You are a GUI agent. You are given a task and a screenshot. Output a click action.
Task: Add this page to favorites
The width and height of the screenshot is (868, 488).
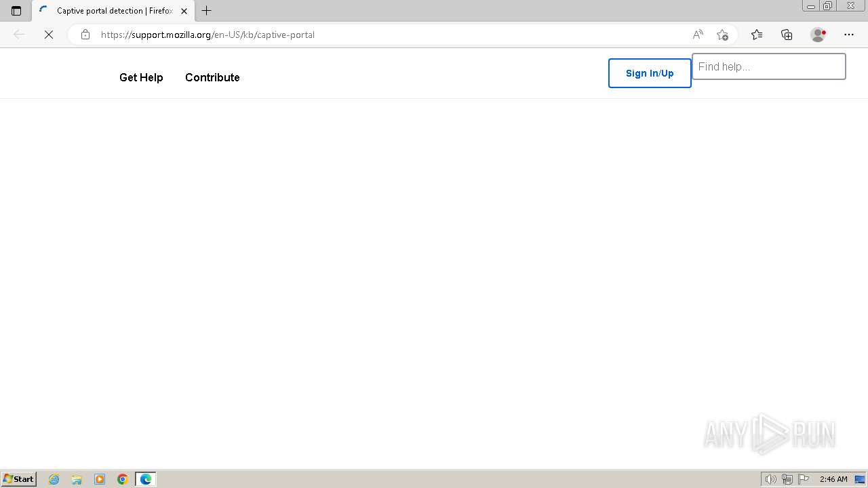pyautogui.click(x=722, y=35)
